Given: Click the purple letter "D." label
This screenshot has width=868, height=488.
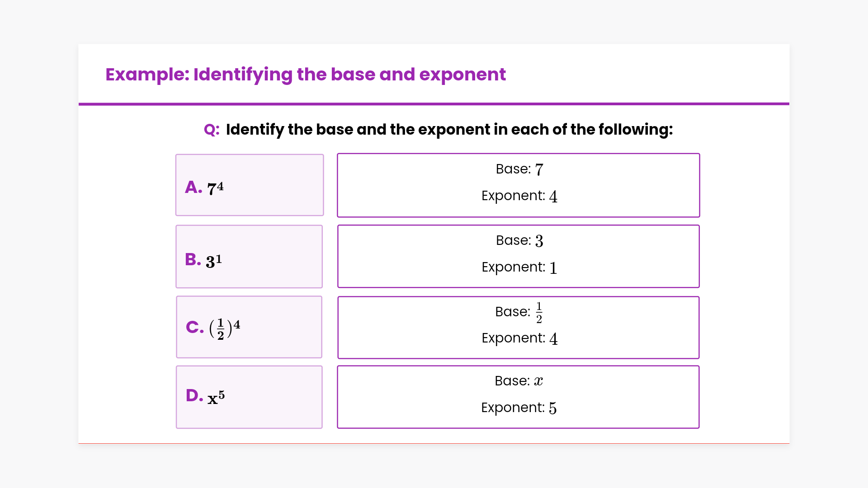Looking at the screenshot, I should [194, 395].
